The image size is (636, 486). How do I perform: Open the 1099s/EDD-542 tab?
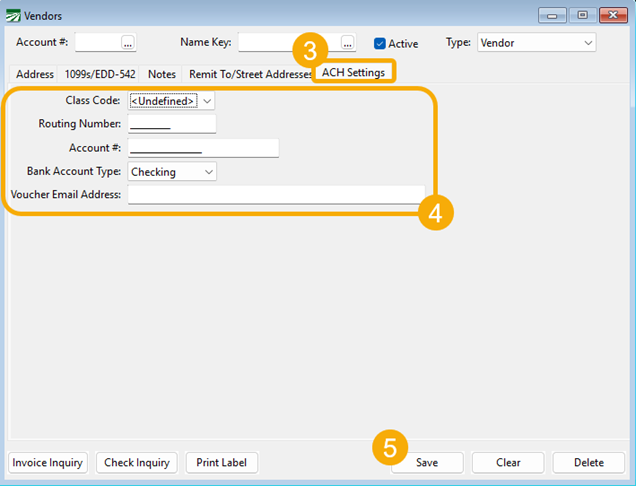(x=100, y=74)
